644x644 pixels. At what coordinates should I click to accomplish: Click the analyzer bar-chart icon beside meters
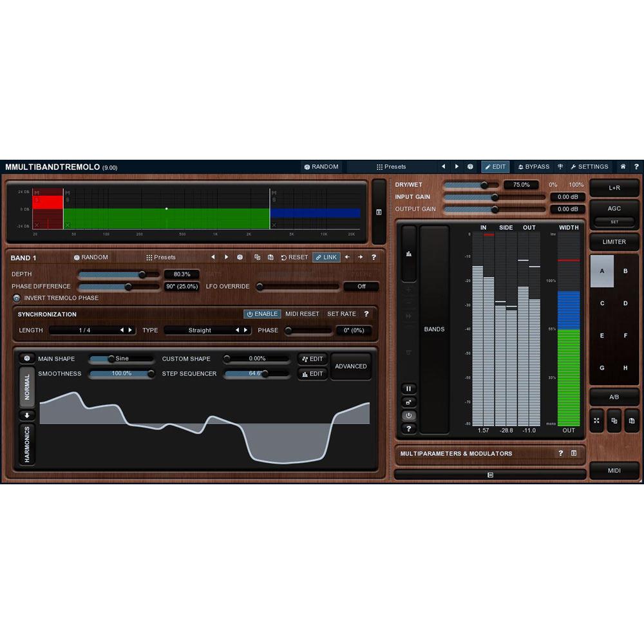point(409,253)
